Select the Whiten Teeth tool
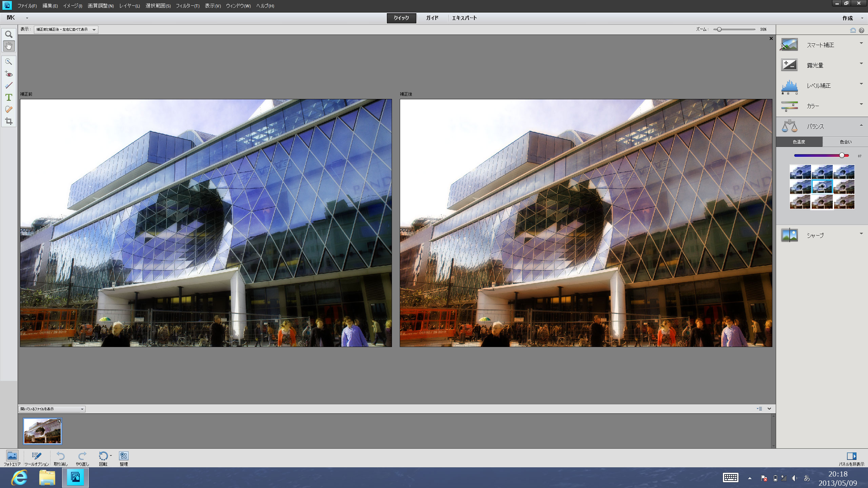The image size is (868, 488). (9, 85)
